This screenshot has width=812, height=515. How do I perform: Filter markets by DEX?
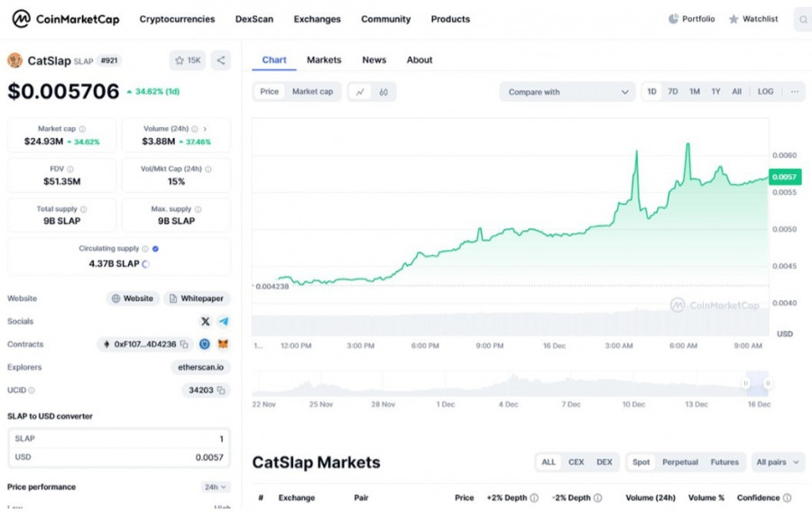tap(604, 462)
